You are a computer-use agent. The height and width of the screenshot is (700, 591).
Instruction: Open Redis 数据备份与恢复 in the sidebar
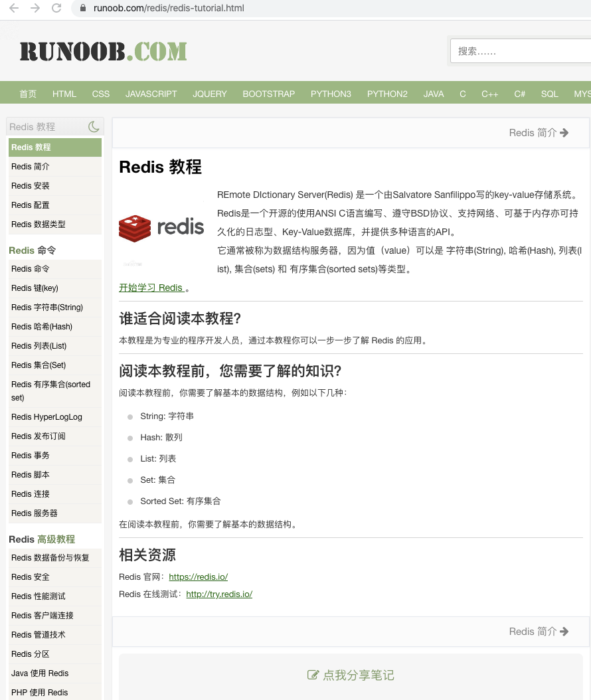click(55, 558)
